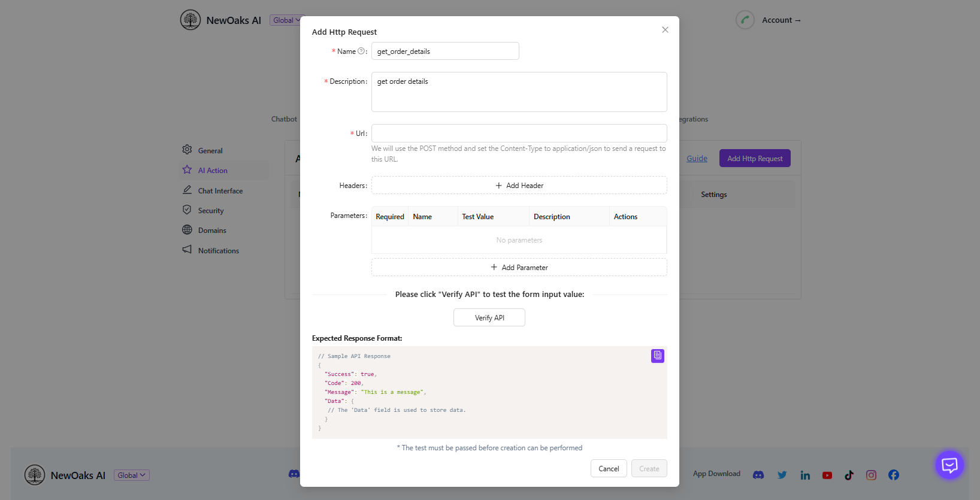Cancel the Add Http Request dialog
Viewport: 980px width, 500px height.
pyautogui.click(x=609, y=469)
